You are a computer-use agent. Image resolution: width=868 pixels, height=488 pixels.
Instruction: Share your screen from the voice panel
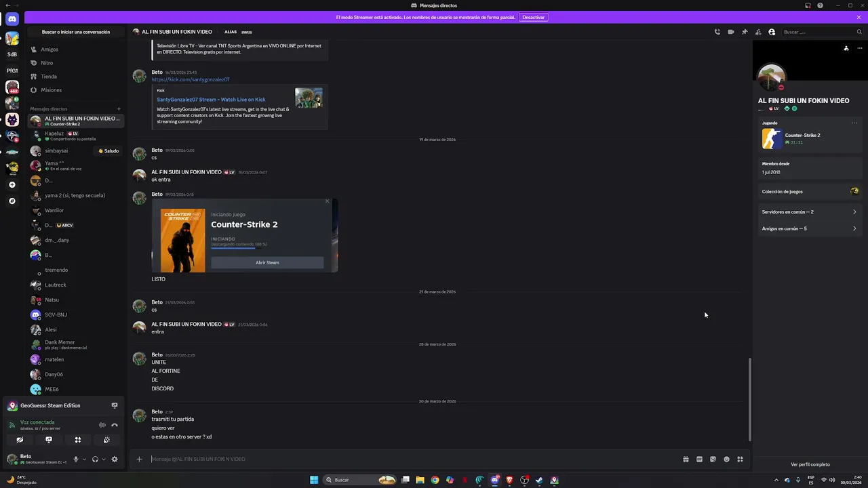coord(49,440)
